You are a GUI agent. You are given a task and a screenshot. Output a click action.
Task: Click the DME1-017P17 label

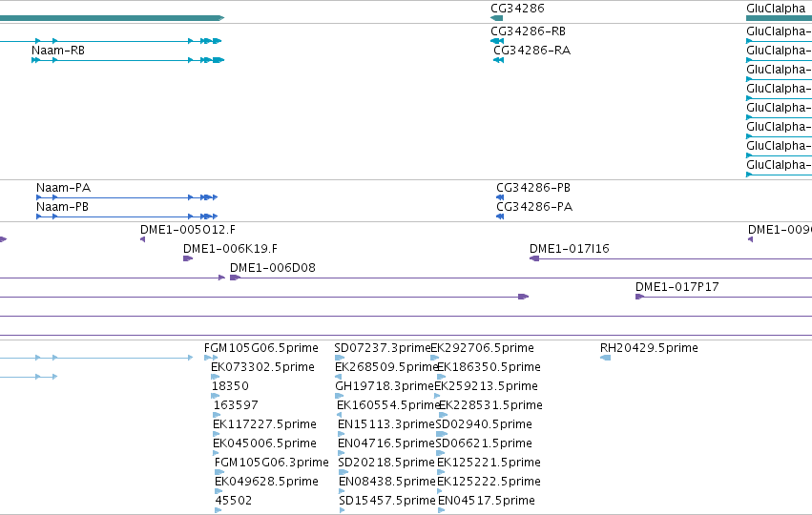[677, 287]
